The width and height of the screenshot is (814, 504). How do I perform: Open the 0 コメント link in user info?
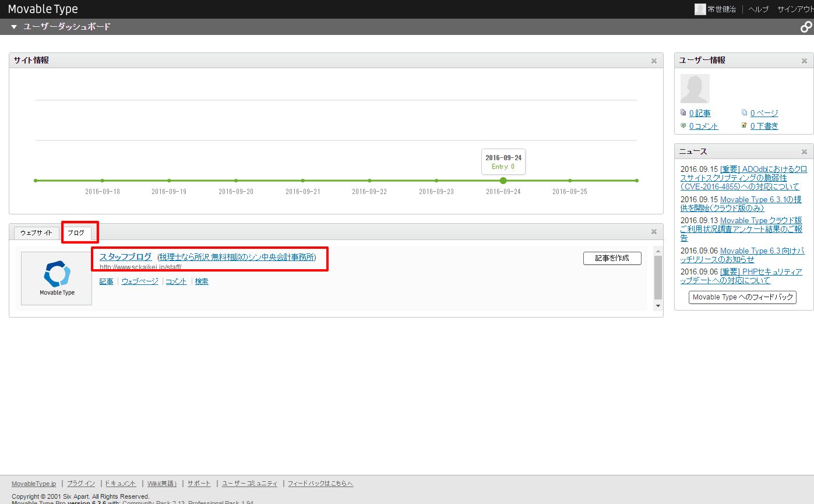pyautogui.click(x=704, y=126)
